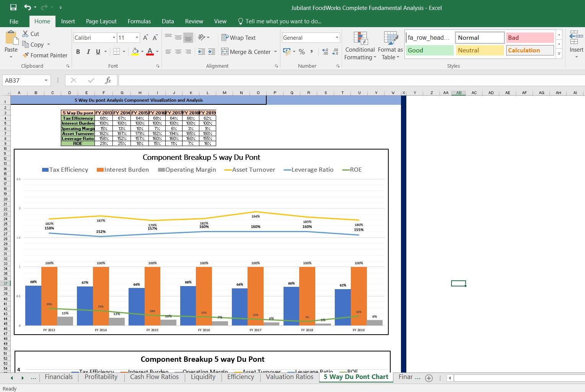The height and width of the screenshot is (392, 585).
Task: Open the Format as Table menu
Action: [x=390, y=46]
